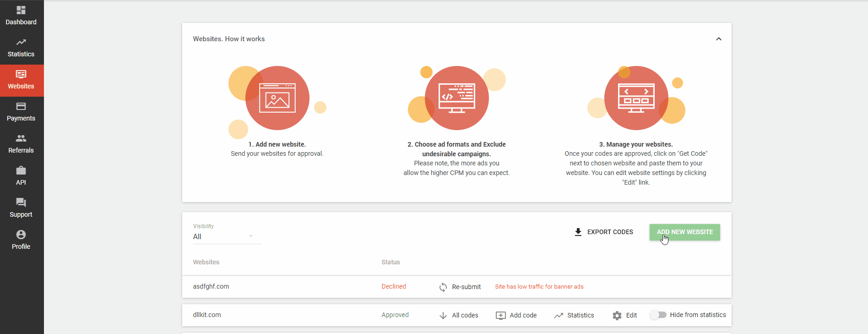Image resolution: width=868 pixels, height=334 pixels.
Task: View Statistics for dllkit.com row
Action: pyautogui.click(x=574, y=316)
